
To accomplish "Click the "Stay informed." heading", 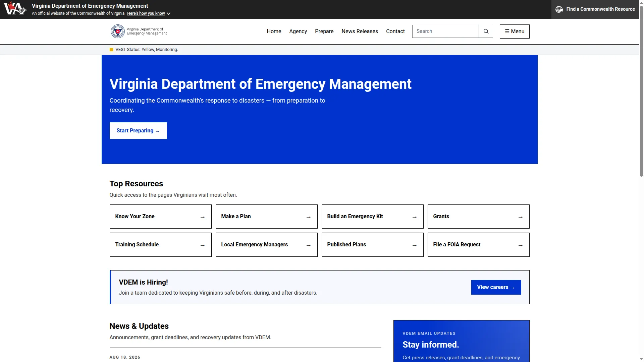I will pos(431,345).
